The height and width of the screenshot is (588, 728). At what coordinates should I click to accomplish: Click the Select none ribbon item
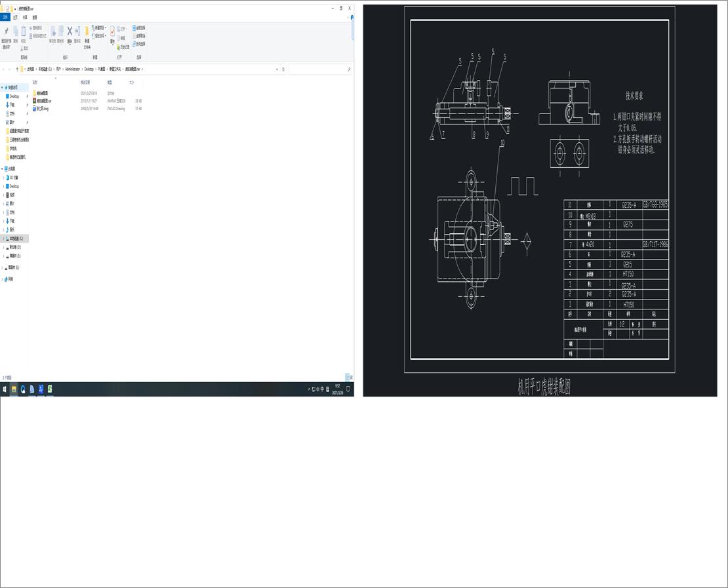pos(139,36)
